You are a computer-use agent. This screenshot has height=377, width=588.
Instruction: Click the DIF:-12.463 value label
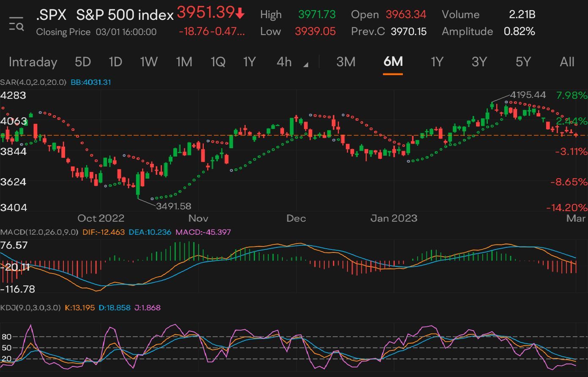tap(103, 232)
